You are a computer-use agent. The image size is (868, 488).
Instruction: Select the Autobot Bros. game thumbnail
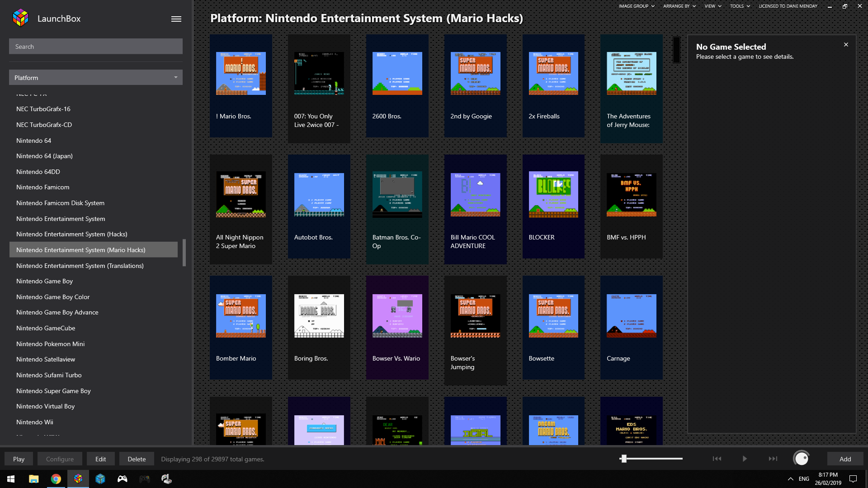click(319, 194)
